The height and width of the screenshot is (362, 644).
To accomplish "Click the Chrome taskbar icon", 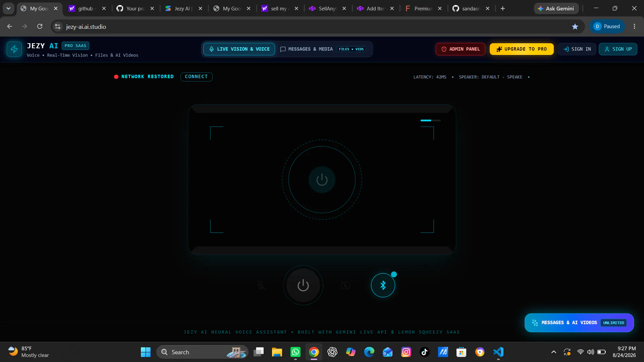I will (x=314, y=352).
